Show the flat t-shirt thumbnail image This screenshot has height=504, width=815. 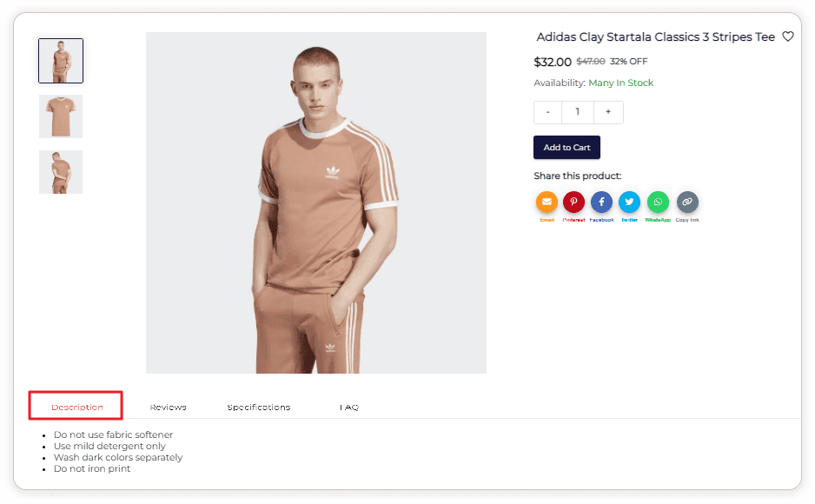[61, 116]
